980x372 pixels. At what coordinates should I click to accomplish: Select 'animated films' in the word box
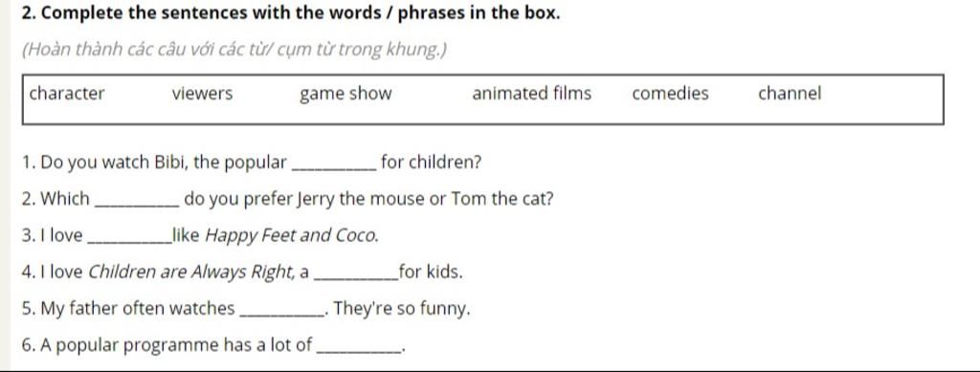531,94
